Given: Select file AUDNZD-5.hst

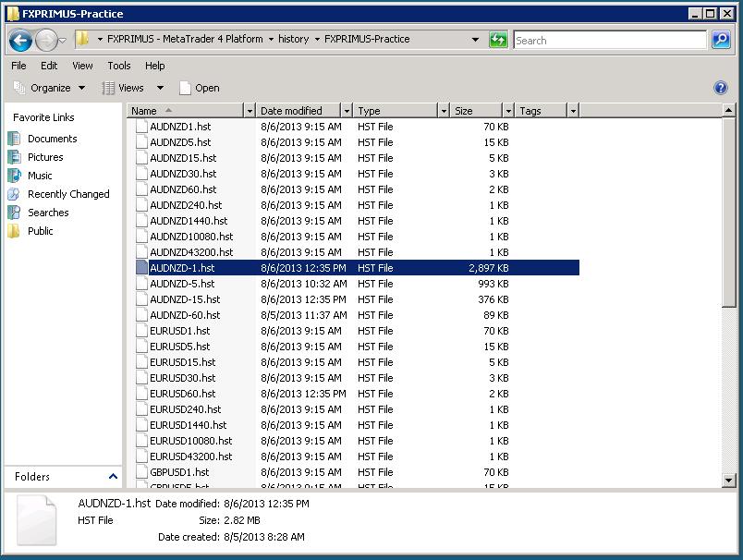Looking at the screenshot, I should pos(182,284).
